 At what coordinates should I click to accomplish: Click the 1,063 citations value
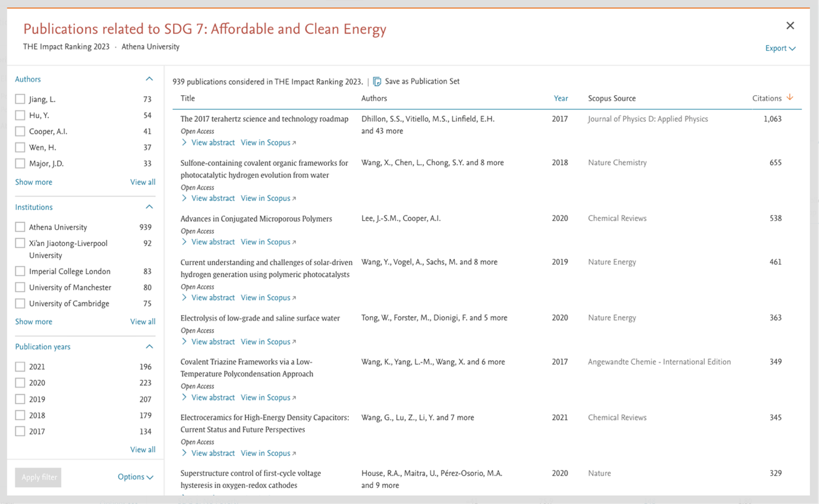(773, 119)
